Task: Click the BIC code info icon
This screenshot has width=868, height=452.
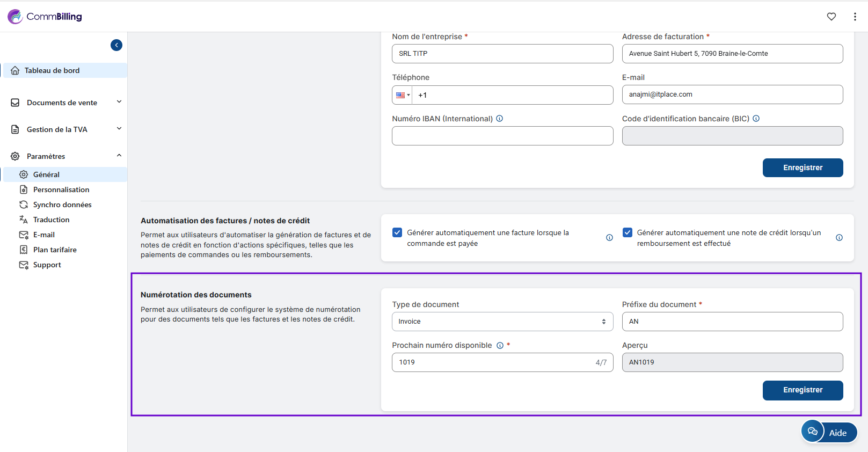Action: (756, 119)
